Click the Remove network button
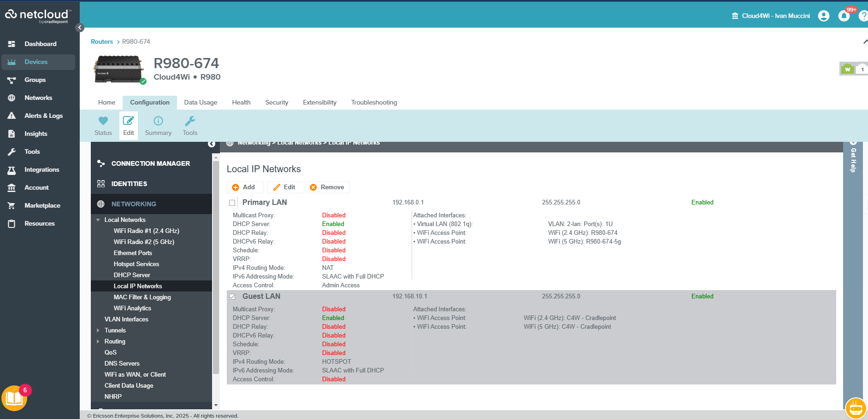Viewport: 868px width, 419px height. (328, 187)
